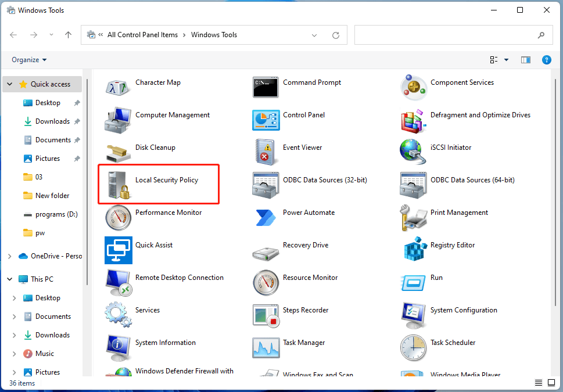Click the change view layout icon
Viewport: 563px width, 392px height.
coord(494,60)
